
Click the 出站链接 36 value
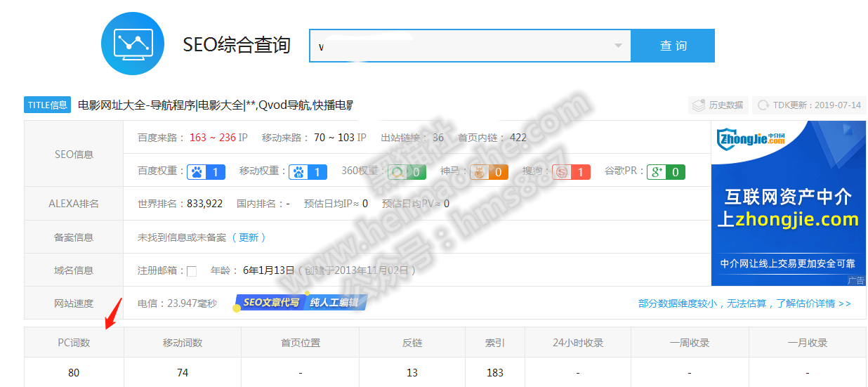click(438, 138)
